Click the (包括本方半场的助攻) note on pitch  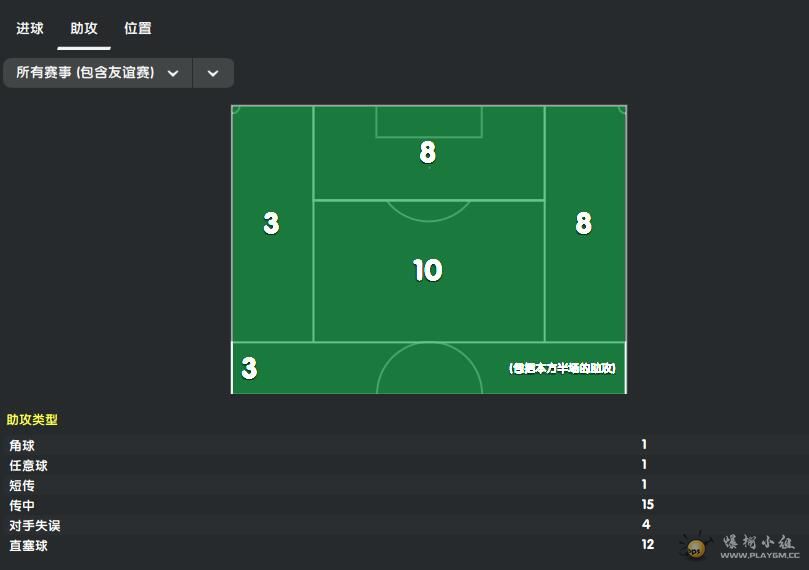pos(562,368)
